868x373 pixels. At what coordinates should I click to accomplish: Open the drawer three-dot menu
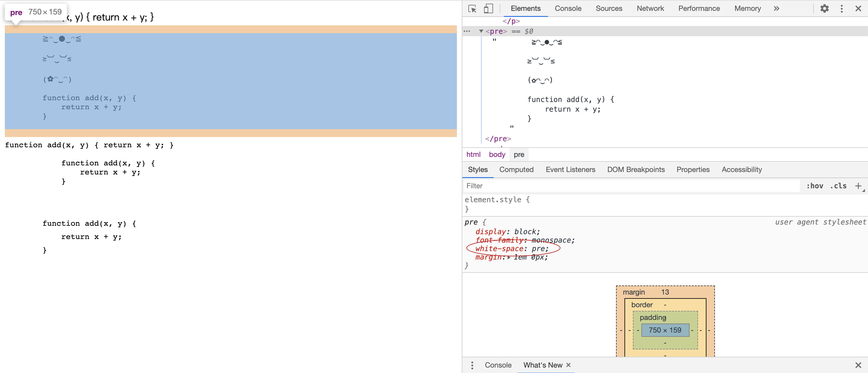coord(472,365)
